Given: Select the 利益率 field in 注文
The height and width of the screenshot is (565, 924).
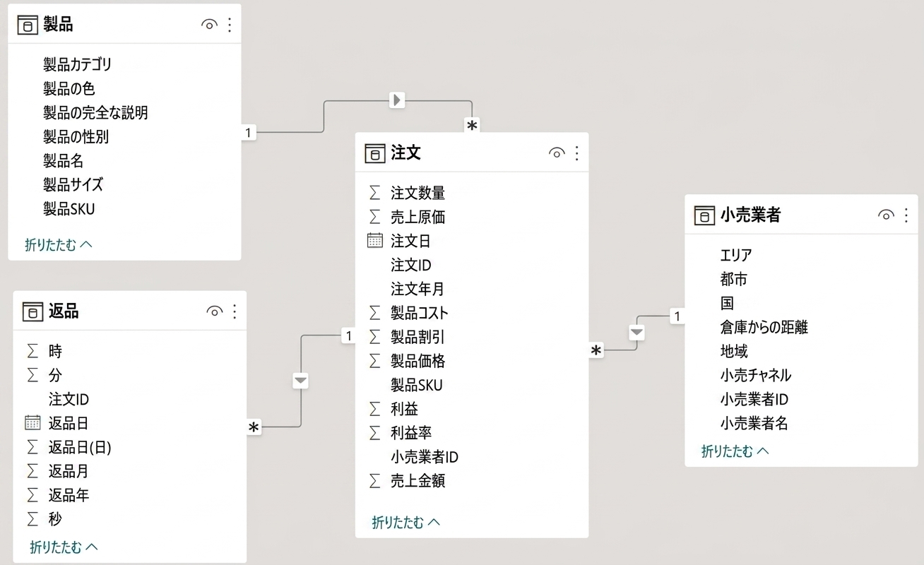Looking at the screenshot, I should [411, 433].
